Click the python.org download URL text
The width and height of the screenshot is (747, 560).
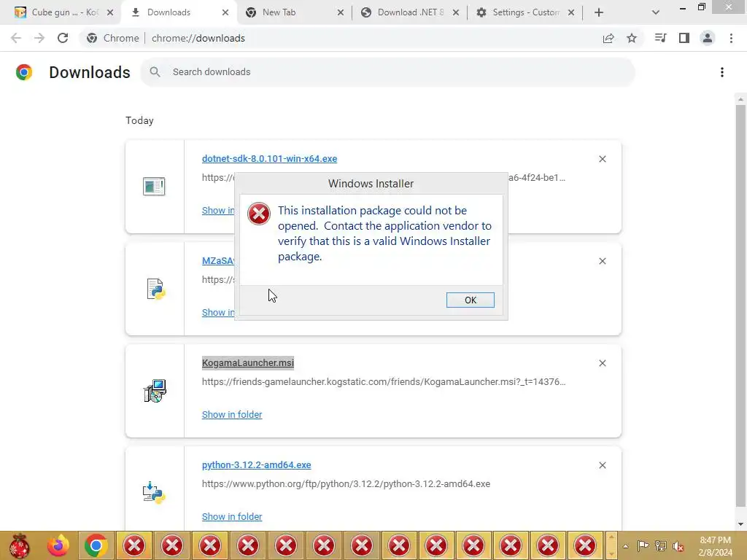(346, 484)
